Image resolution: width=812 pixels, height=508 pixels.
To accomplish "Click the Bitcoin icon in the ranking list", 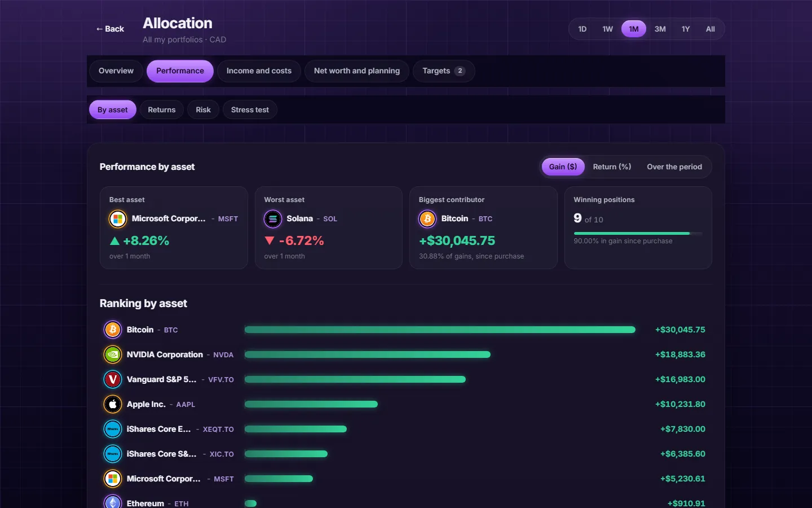I will (113, 330).
